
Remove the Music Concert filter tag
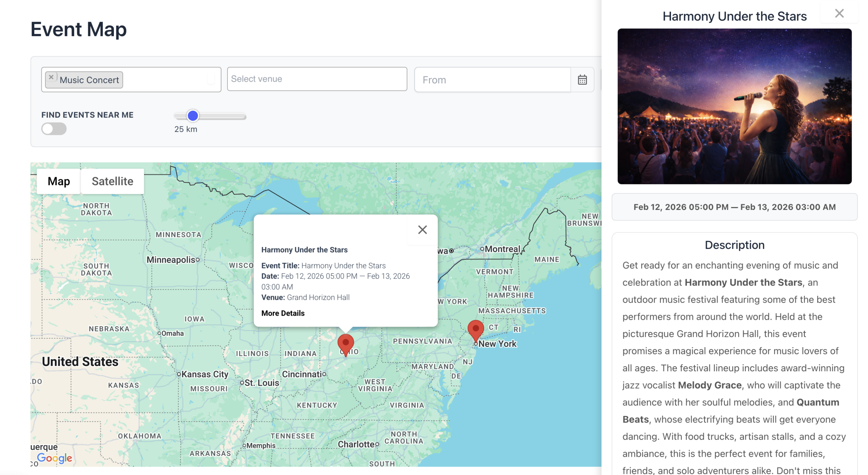[x=51, y=77]
